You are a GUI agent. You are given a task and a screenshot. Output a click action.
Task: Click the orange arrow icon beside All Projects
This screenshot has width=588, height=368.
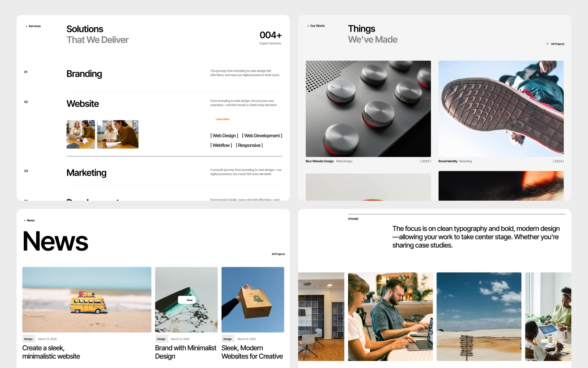tap(547, 44)
